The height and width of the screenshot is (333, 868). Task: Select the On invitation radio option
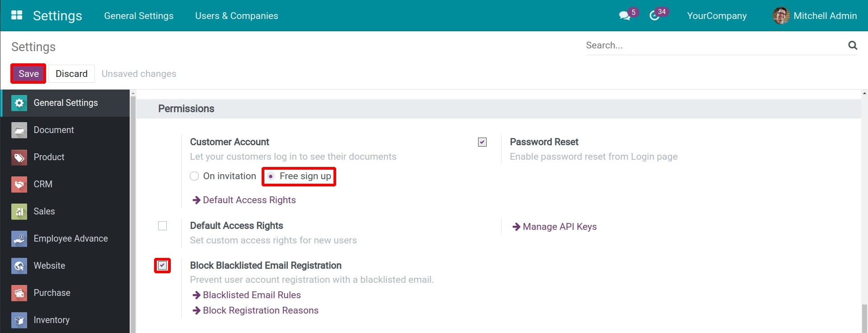[x=194, y=176]
